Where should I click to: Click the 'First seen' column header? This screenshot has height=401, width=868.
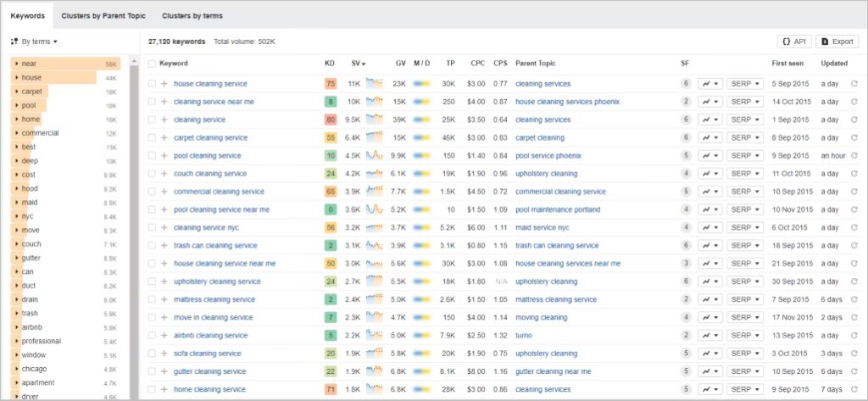tap(787, 64)
